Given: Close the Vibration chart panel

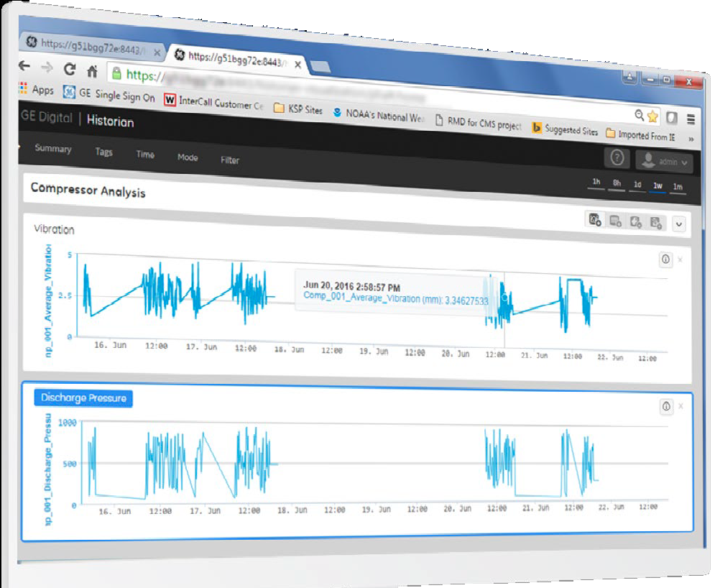Looking at the screenshot, I should (x=681, y=259).
